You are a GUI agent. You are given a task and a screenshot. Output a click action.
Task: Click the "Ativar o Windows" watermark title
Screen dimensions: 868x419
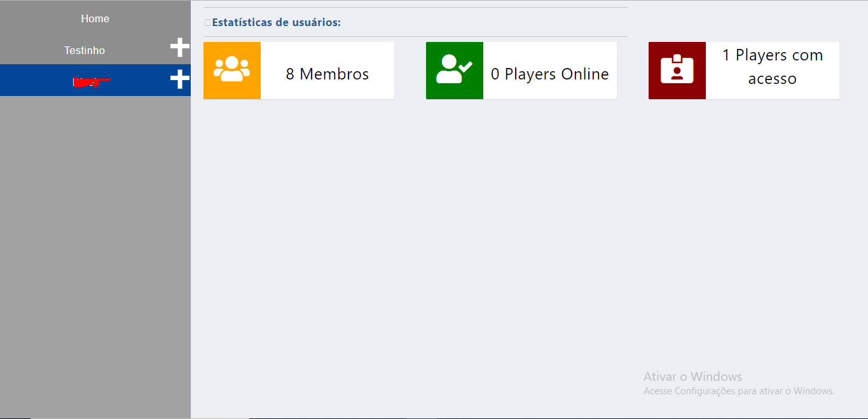pyautogui.click(x=692, y=376)
